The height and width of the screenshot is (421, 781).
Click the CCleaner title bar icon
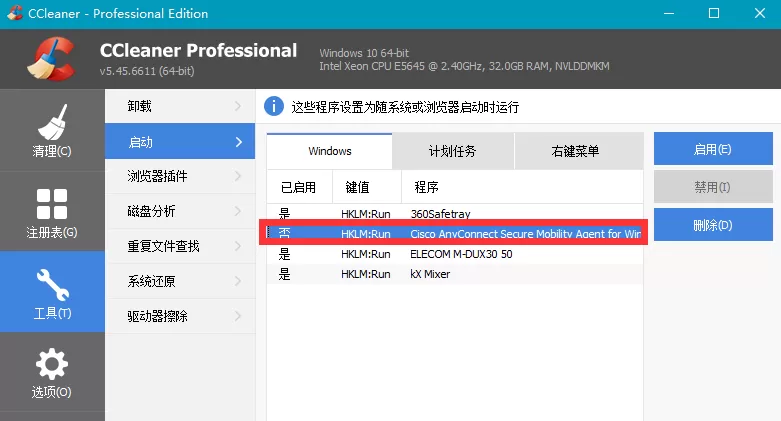(15, 13)
